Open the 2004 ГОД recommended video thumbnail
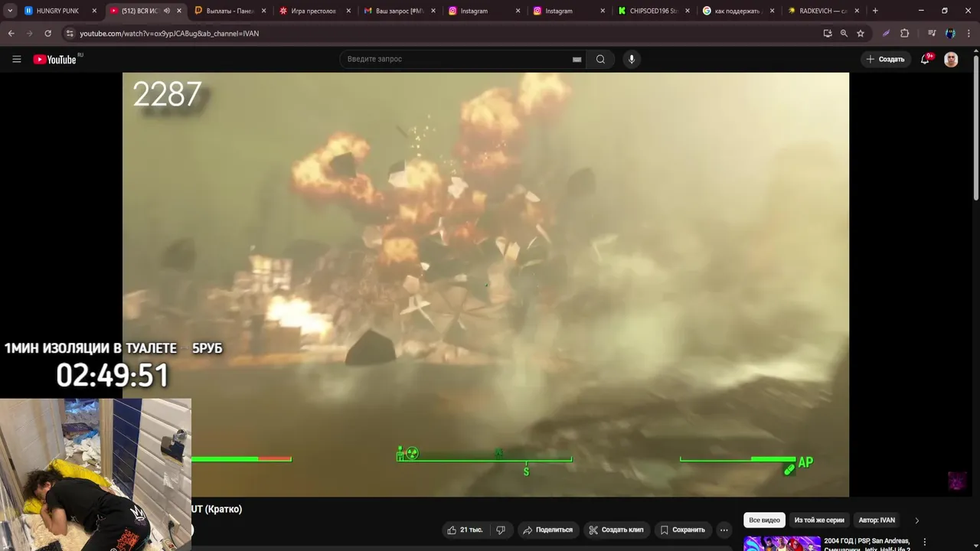The image size is (980, 551). click(782, 543)
